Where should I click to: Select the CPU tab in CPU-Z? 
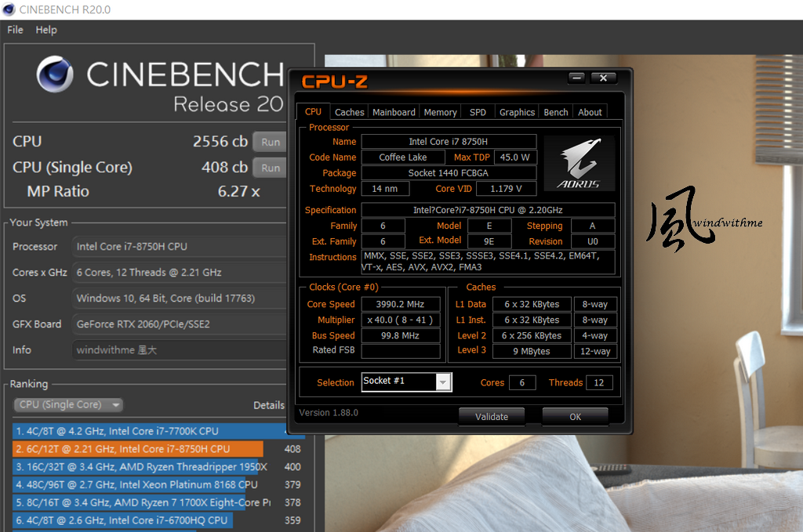tap(313, 111)
